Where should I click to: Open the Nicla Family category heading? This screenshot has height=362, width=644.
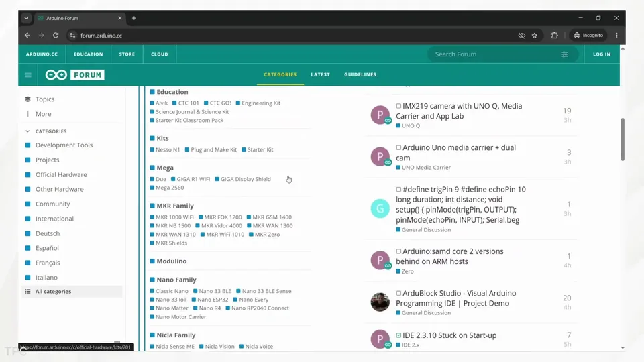point(172,335)
